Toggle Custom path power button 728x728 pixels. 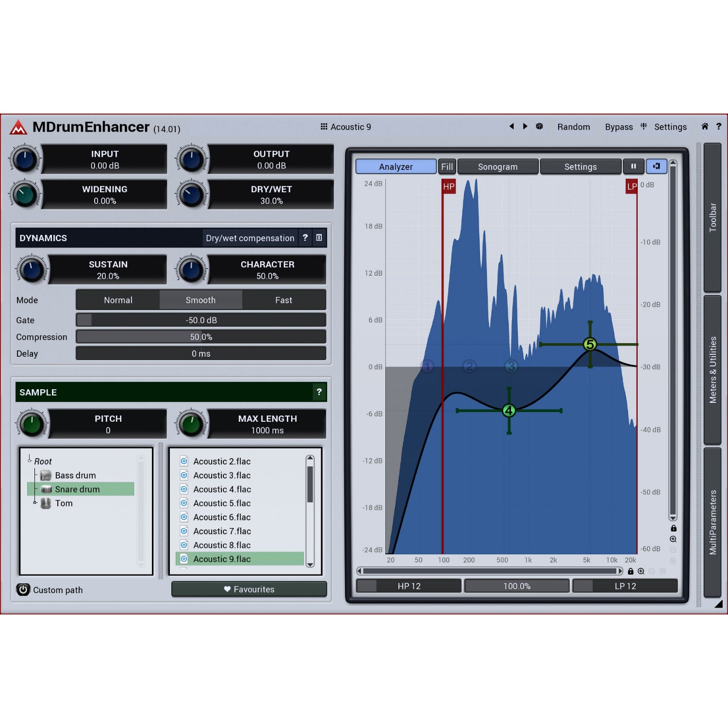pyautogui.click(x=23, y=589)
